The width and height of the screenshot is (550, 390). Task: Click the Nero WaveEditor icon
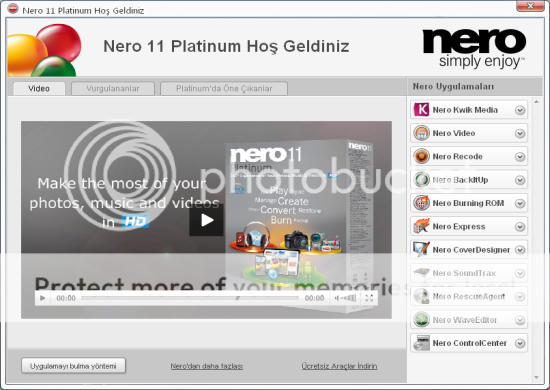(421, 320)
